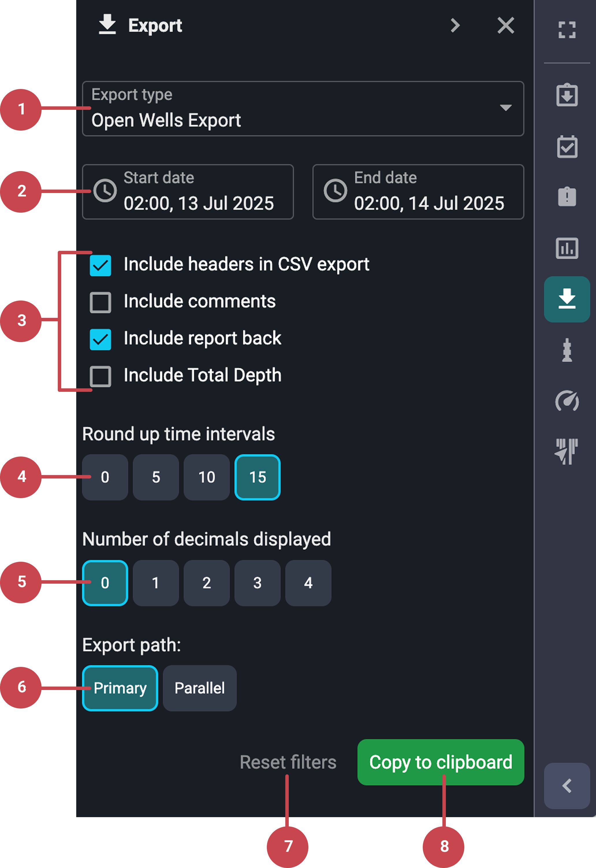
Task: Open the speedometer gauge sidebar icon
Action: 567,401
